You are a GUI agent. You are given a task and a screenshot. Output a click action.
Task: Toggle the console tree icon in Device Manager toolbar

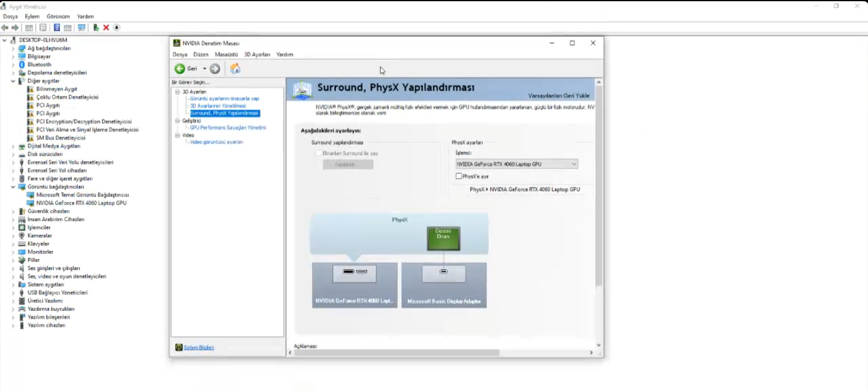click(29, 27)
